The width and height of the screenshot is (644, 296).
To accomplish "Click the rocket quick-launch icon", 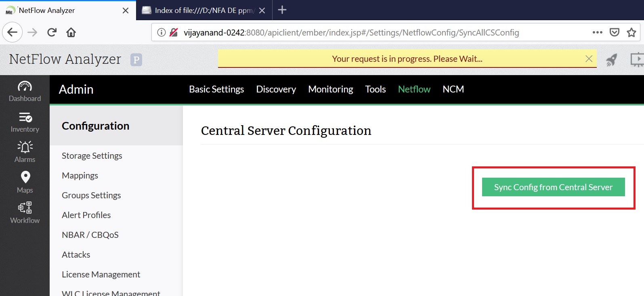I will pos(612,60).
